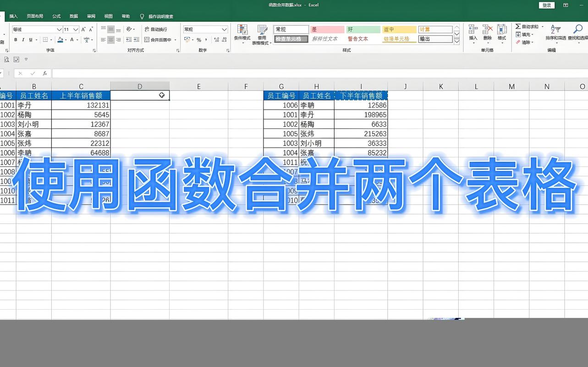Image resolution: width=588 pixels, height=367 pixels.
Task: Toggle Wrap Text (自动换行)
Action: 156,28
